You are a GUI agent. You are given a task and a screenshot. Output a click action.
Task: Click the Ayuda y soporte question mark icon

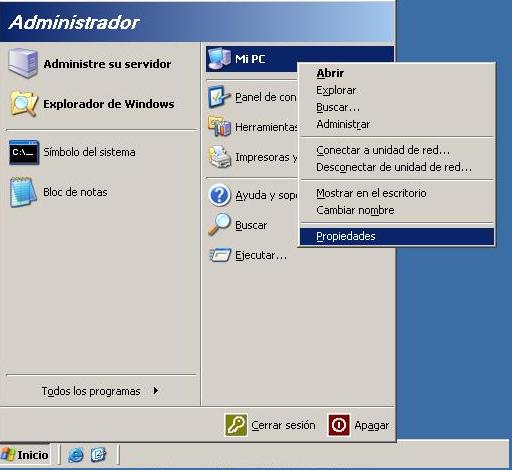(x=219, y=195)
